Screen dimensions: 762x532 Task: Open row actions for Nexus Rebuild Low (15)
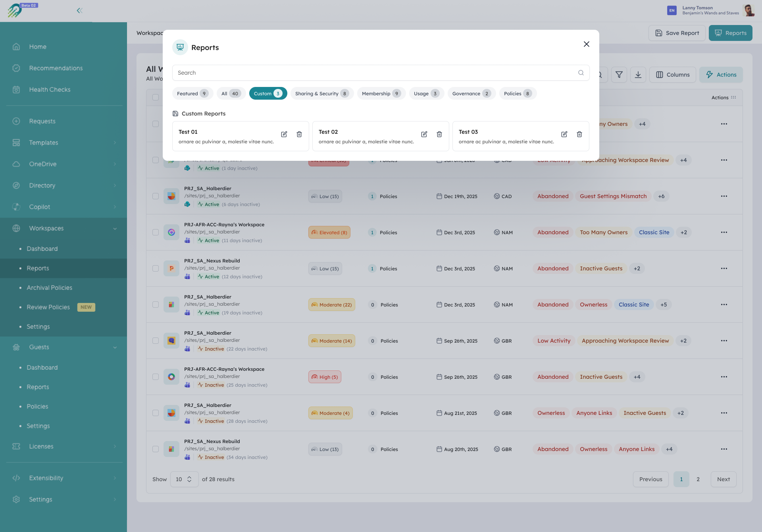click(724, 268)
